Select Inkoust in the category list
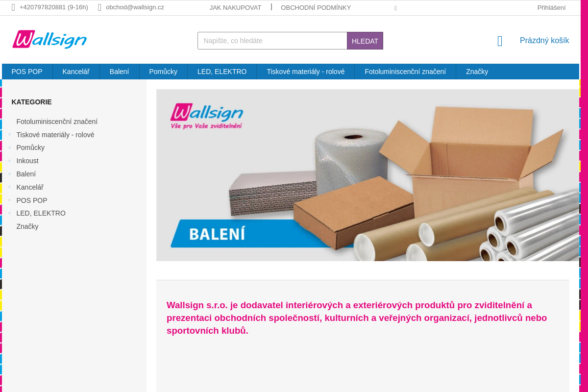The width and height of the screenshot is (588, 392). [27, 161]
